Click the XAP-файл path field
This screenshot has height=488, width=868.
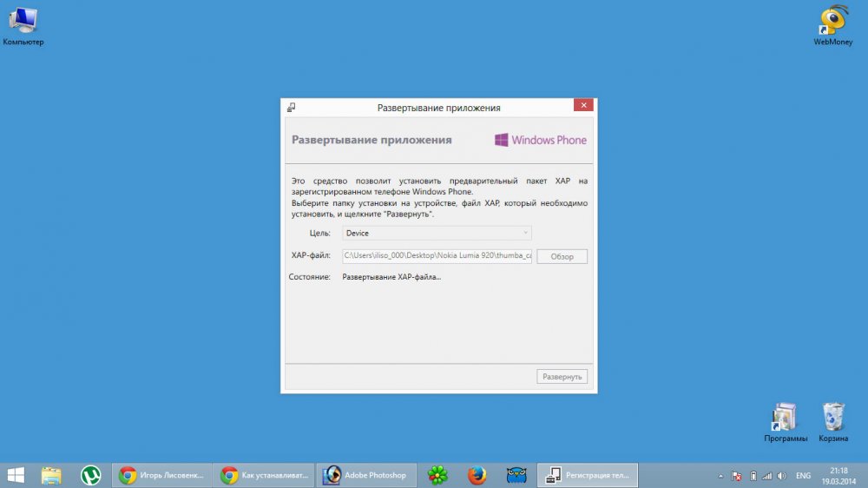click(437, 255)
